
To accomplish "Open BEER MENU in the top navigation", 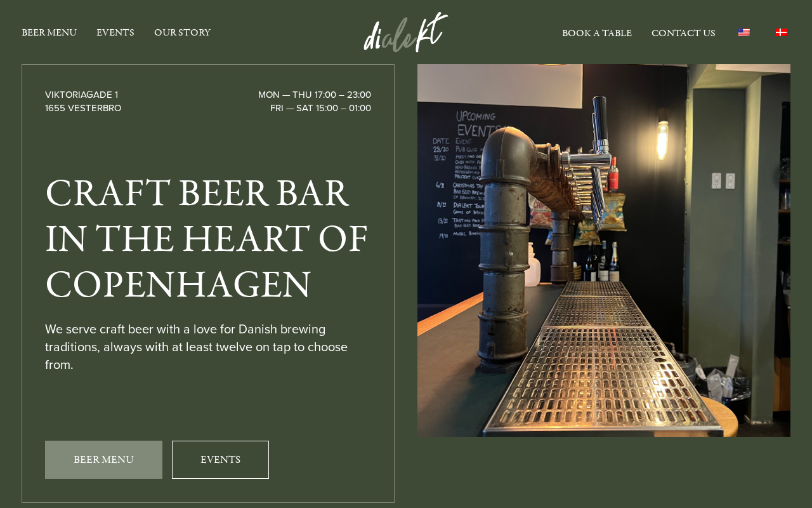I will (x=49, y=32).
